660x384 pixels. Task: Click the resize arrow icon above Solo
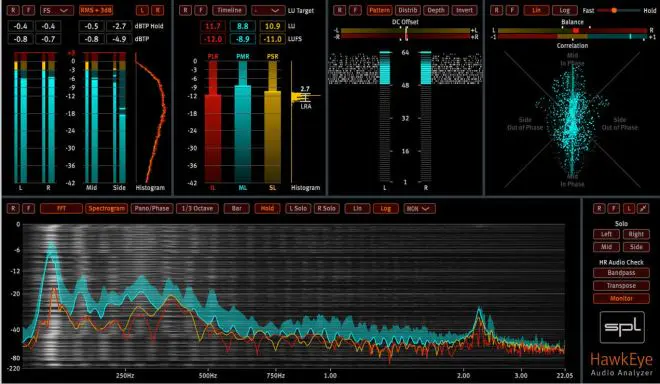point(643,208)
